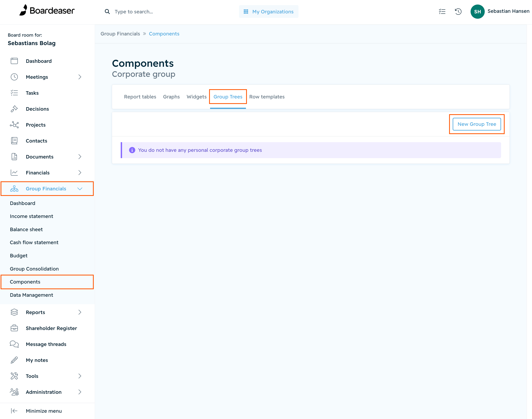Image resolution: width=532 pixels, height=419 pixels.
Task: Click the Message threads chat icon
Action: pos(14,344)
